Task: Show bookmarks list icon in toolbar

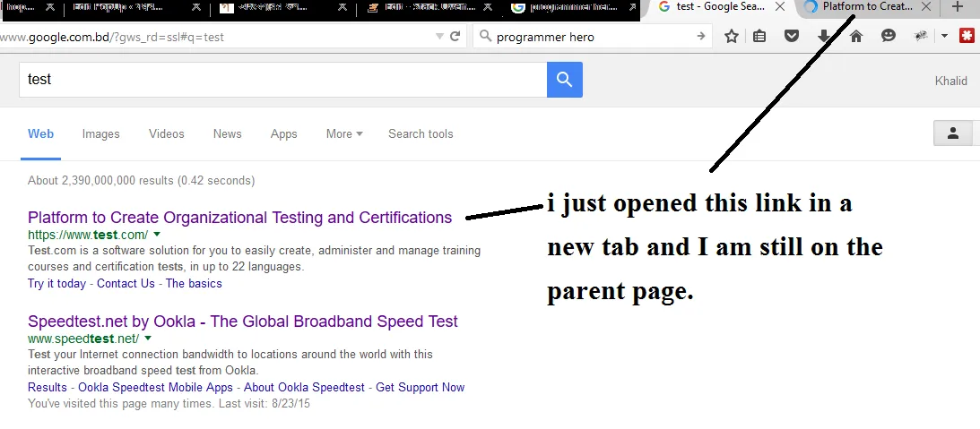Action: tap(759, 36)
